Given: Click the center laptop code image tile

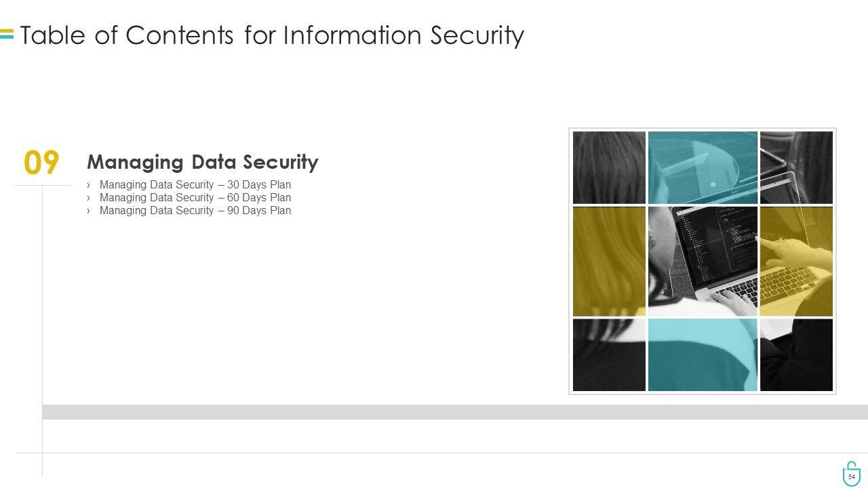Looking at the screenshot, I should (703, 261).
